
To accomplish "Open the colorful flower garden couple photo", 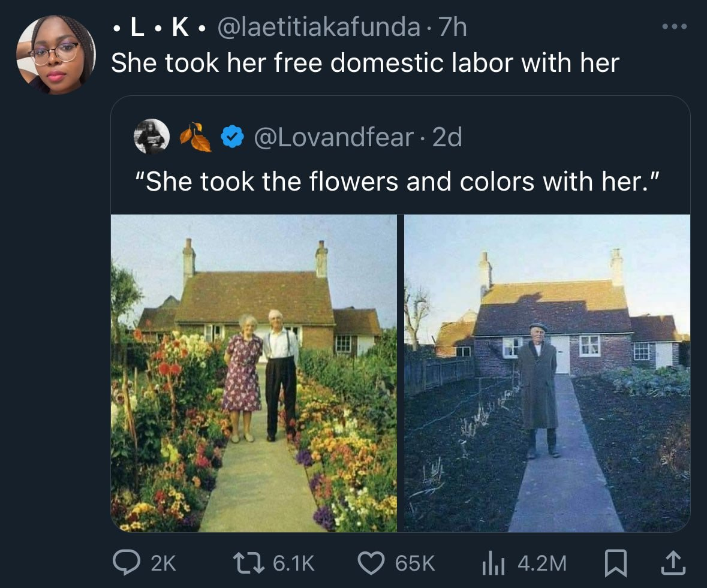I will (x=254, y=373).
